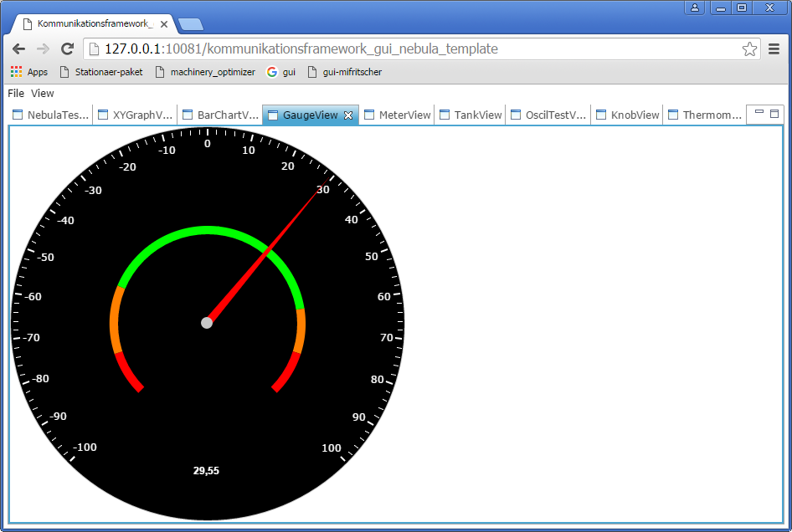The width and height of the screenshot is (792, 532).
Task: Go back with the browser back arrow
Action: tap(18, 49)
